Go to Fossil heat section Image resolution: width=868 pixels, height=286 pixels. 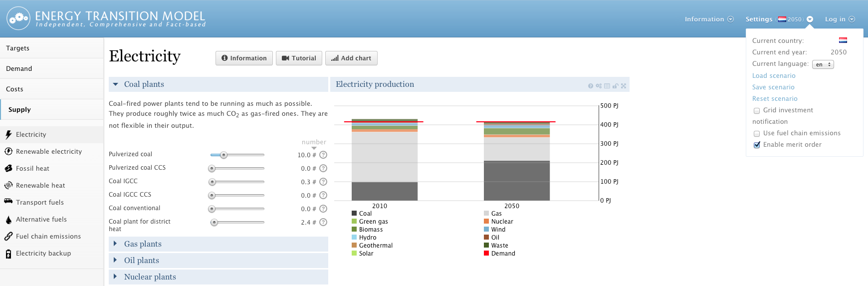[x=32, y=168]
